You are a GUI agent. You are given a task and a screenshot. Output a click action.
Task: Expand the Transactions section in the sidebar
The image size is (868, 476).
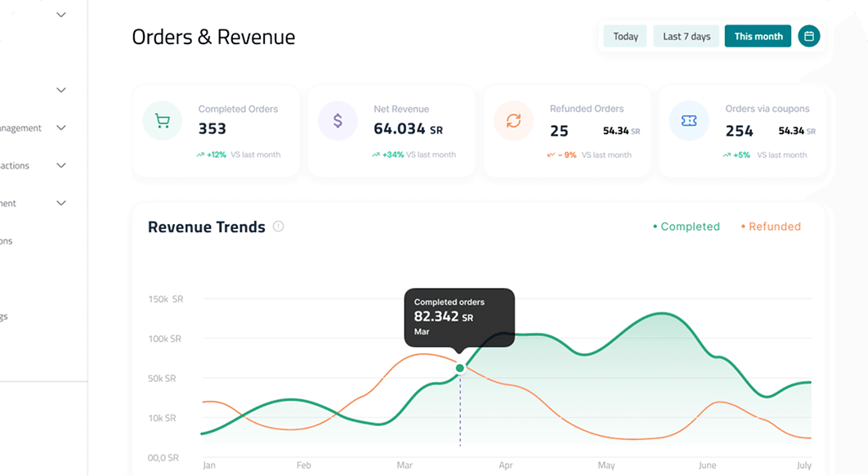60,165
